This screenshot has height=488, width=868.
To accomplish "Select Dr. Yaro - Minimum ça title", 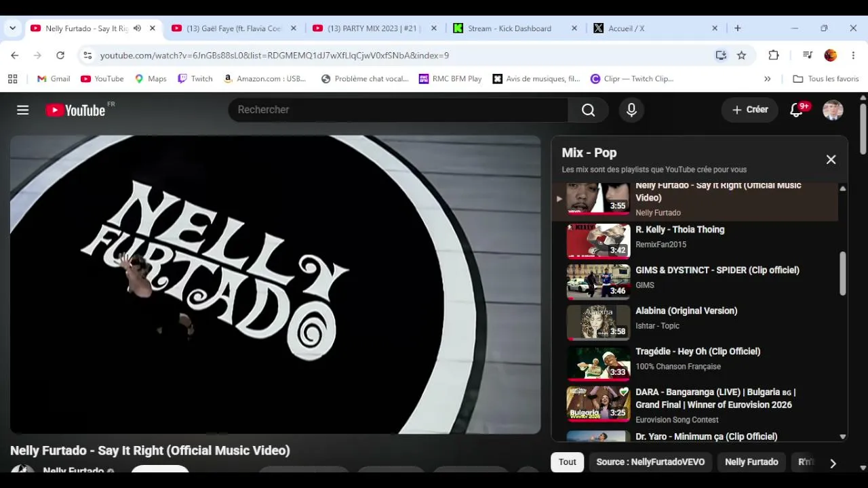I will click(x=707, y=436).
